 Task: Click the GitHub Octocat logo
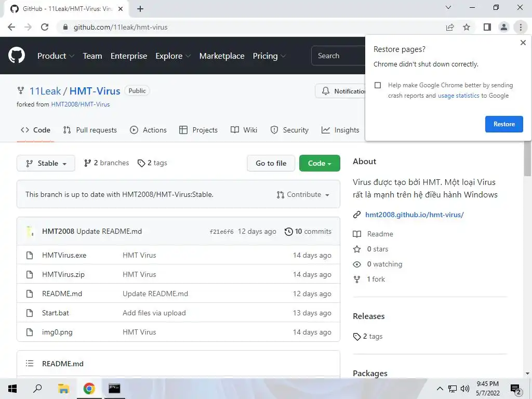click(x=16, y=56)
